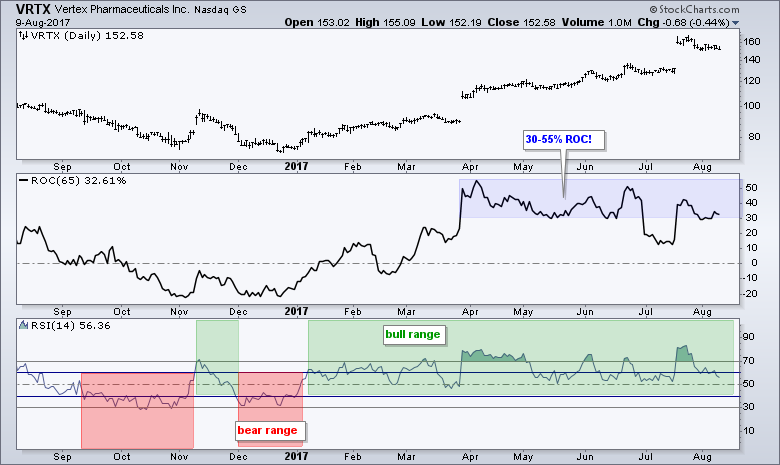Click the Low 152.19 value
Screen dimensions: 780x465
pyautogui.click(x=451, y=22)
